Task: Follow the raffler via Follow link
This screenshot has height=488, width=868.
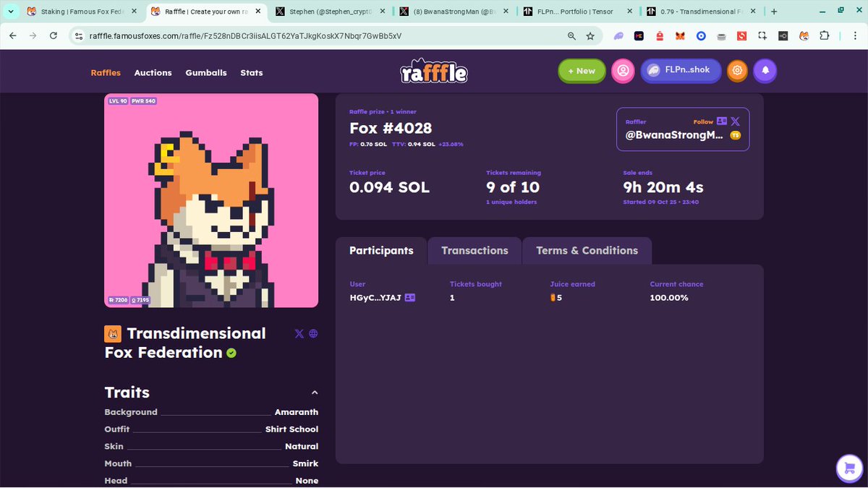Action: [x=703, y=122]
